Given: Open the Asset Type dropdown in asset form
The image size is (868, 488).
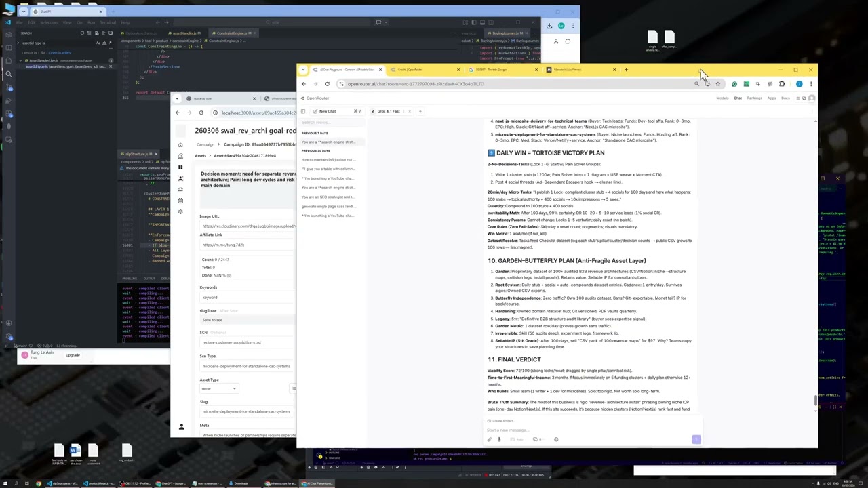Looking at the screenshot, I should click(x=219, y=388).
